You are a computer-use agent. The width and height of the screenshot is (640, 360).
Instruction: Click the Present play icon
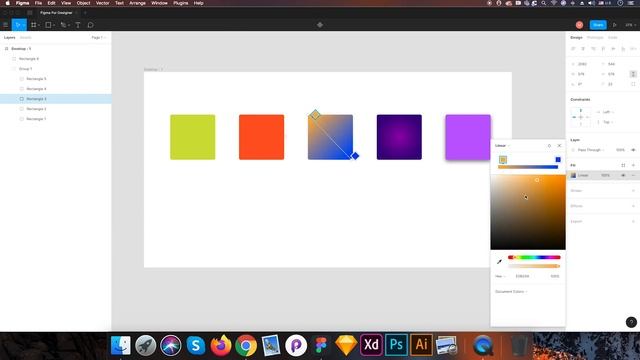pyautogui.click(x=615, y=25)
